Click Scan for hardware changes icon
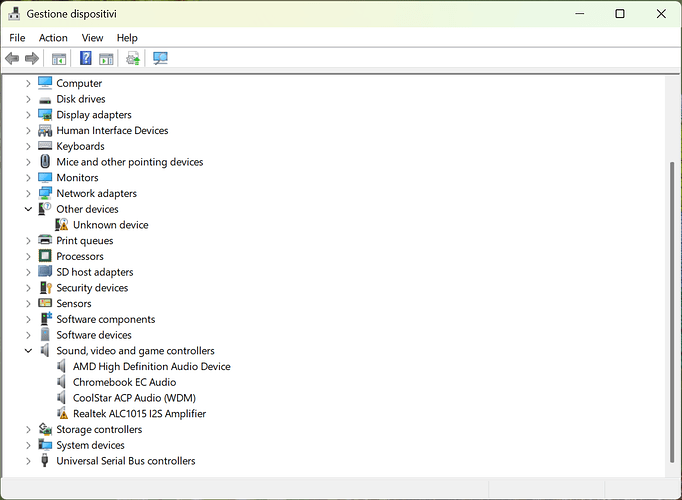Screen dimensions: 682x500 point(160,58)
